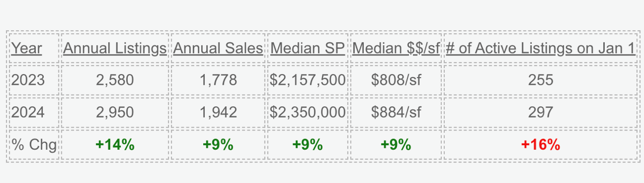The width and height of the screenshot is (644, 183).
Task: Click the % Chg row label
Action: [x=34, y=145]
